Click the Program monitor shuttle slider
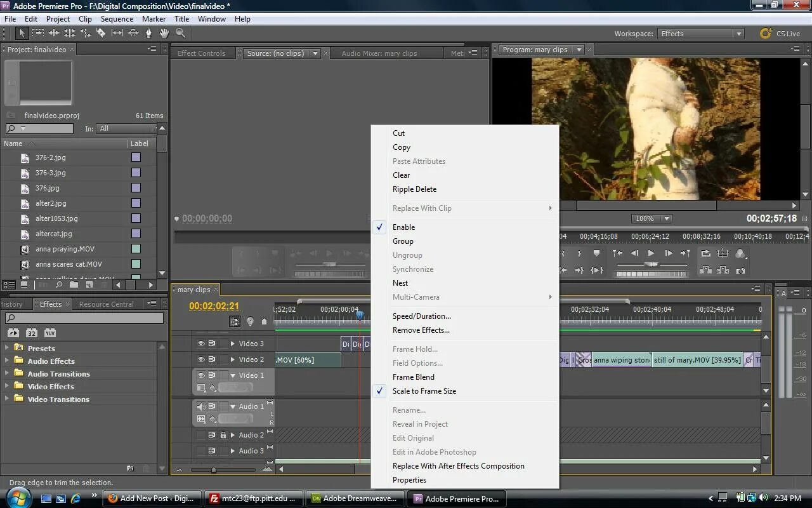Image resolution: width=812 pixels, height=508 pixels. click(x=651, y=264)
